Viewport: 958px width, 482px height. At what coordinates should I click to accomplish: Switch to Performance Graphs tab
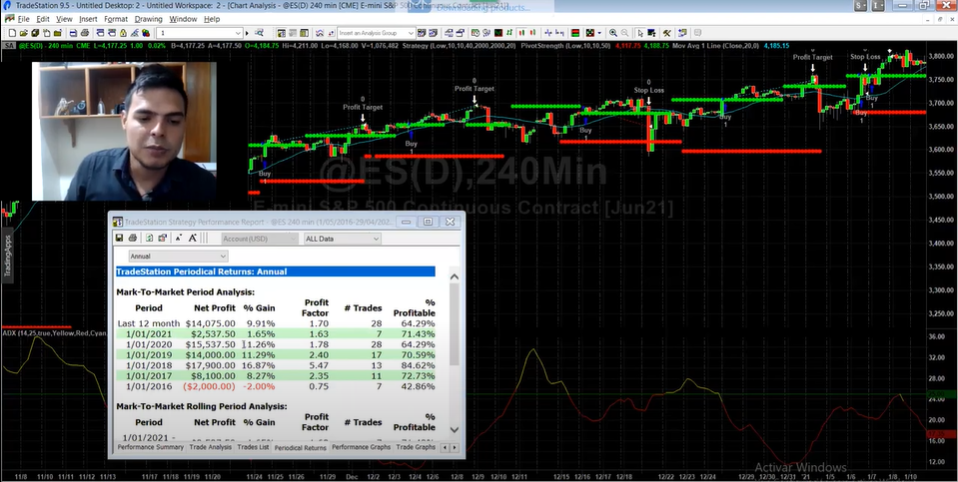(x=361, y=447)
